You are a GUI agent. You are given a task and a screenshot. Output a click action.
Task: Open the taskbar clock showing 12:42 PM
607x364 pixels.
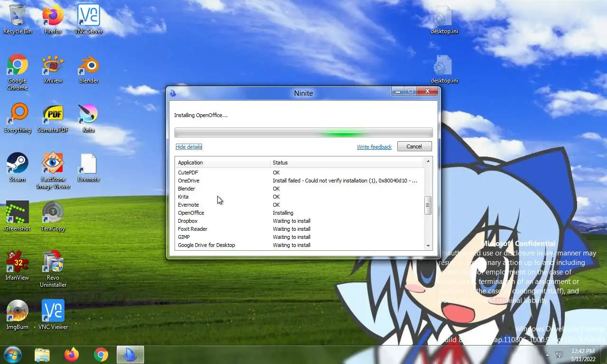583,355
